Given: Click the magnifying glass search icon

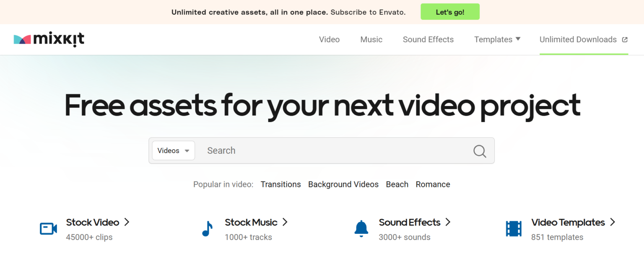Looking at the screenshot, I should (x=480, y=151).
